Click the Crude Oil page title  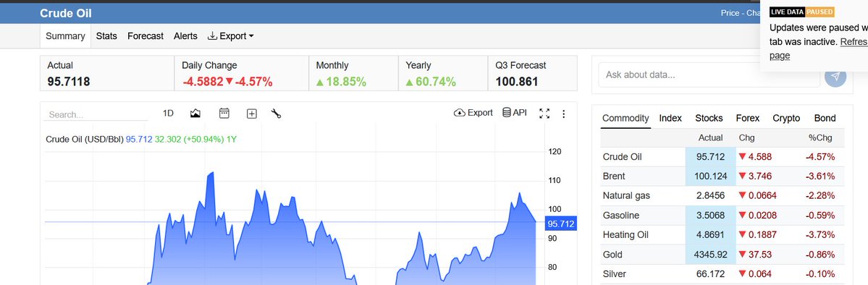[66, 13]
